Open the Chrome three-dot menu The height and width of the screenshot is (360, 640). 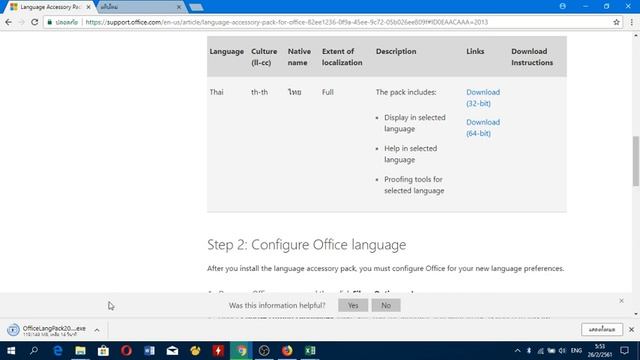click(631, 22)
